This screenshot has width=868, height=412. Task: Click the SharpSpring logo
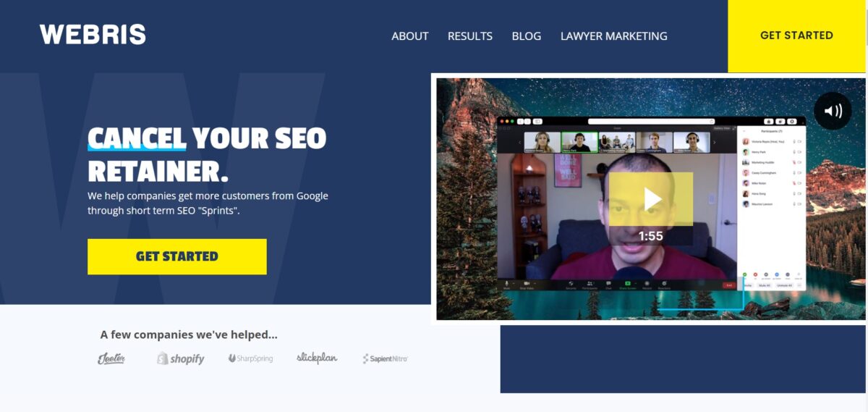[x=250, y=358]
